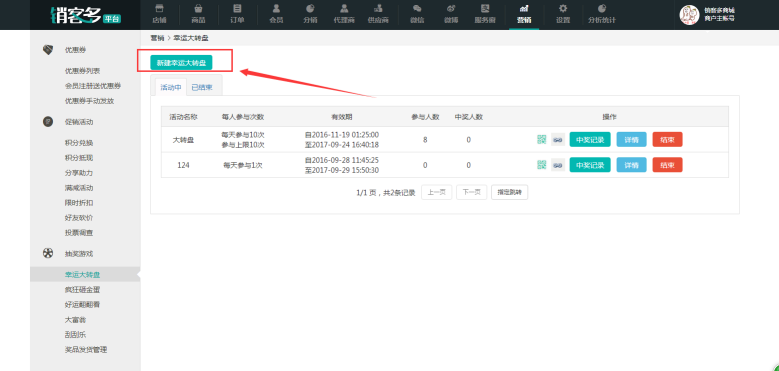Open 优惠券列表 in the sidebar
Image resolution: width=779 pixels, height=371 pixels.
[x=82, y=71]
